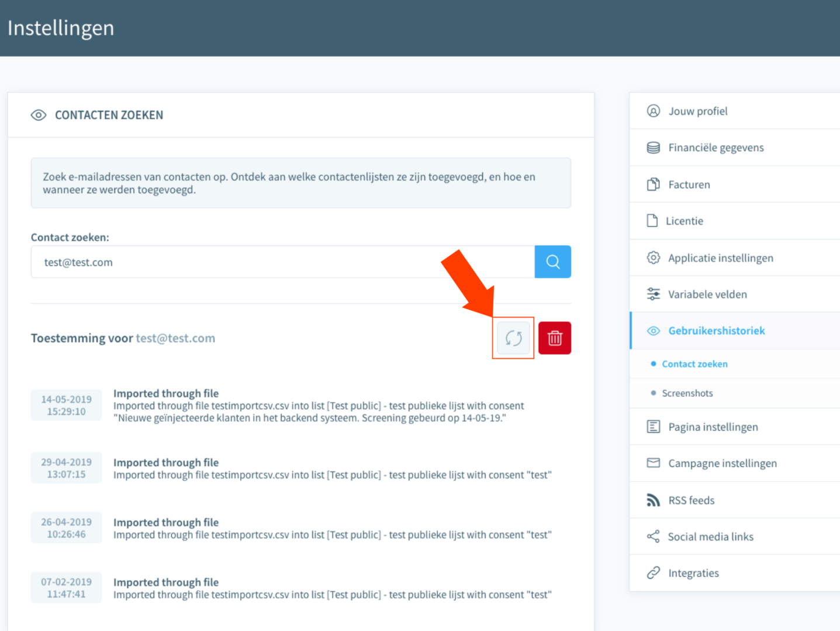Click the Integraties chain link icon
The width and height of the screenshot is (840, 631).
click(653, 573)
